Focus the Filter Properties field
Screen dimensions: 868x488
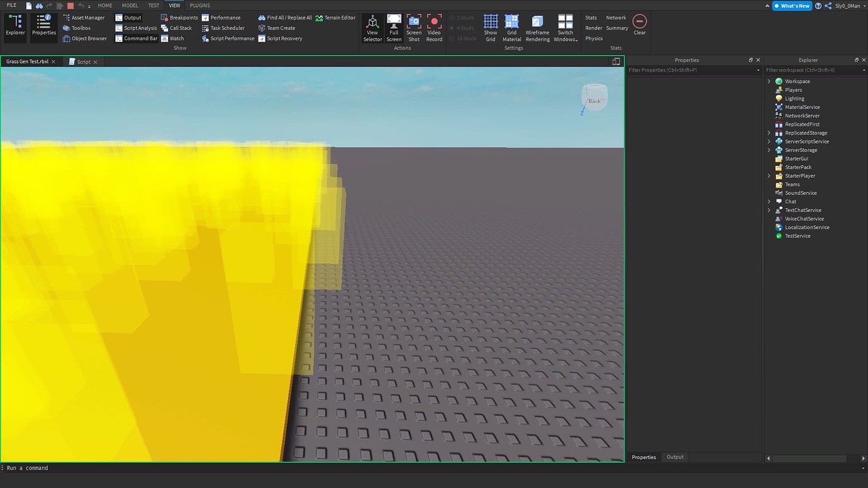(694, 70)
